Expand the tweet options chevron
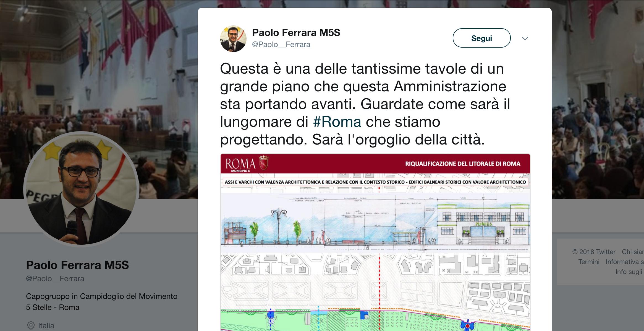This screenshot has width=644, height=331. (525, 38)
